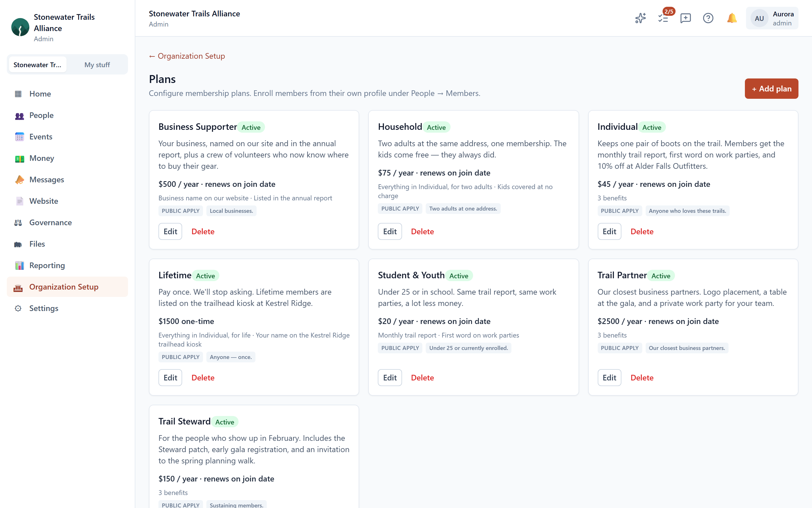This screenshot has height=508, width=812.
Task: Click the 'Local businesses.' tag
Action: (x=231, y=211)
